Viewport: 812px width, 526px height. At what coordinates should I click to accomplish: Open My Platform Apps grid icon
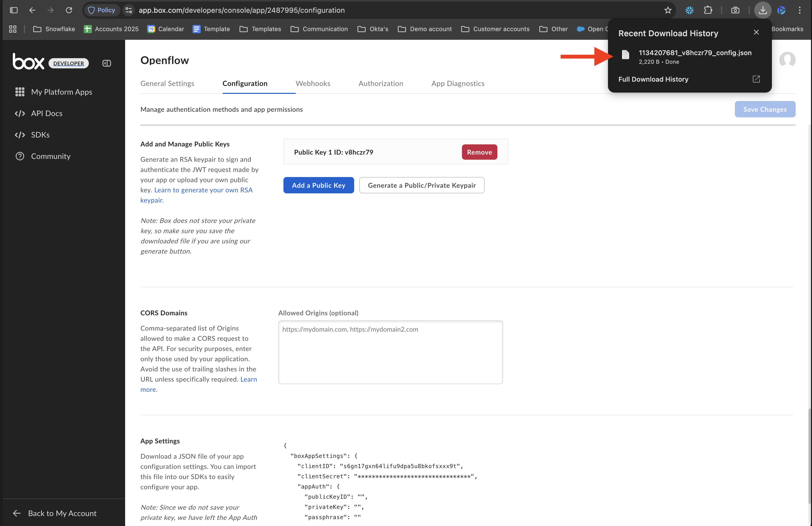coord(20,92)
